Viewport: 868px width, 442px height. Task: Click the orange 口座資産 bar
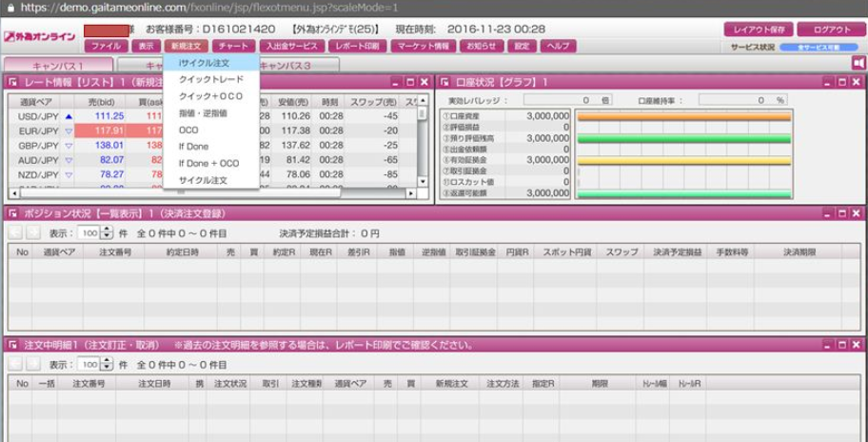(683, 117)
